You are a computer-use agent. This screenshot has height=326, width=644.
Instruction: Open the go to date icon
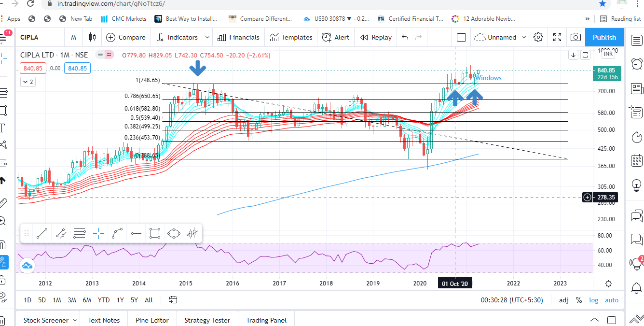click(x=173, y=300)
